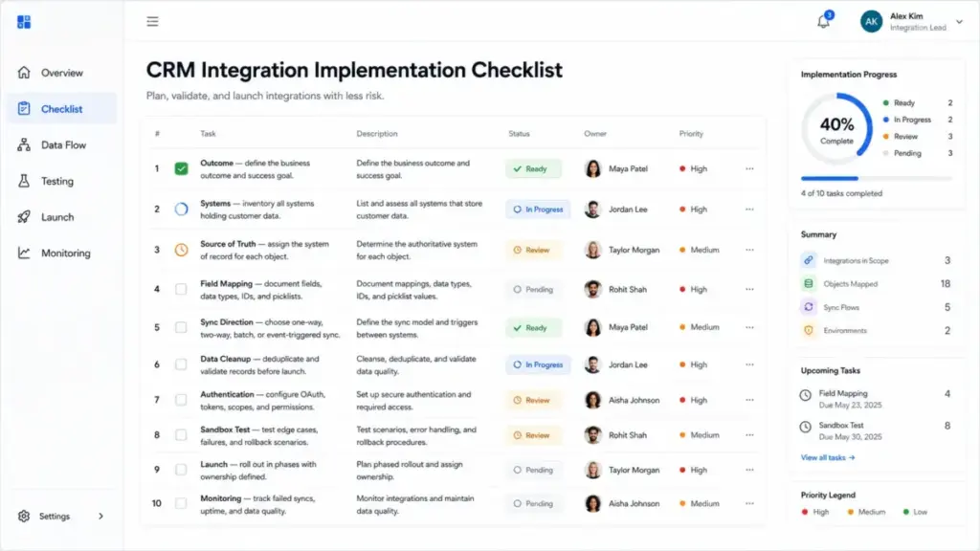This screenshot has height=551, width=980.
Task: Check the Field Mapping task checkbox
Action: coord(181,289)
